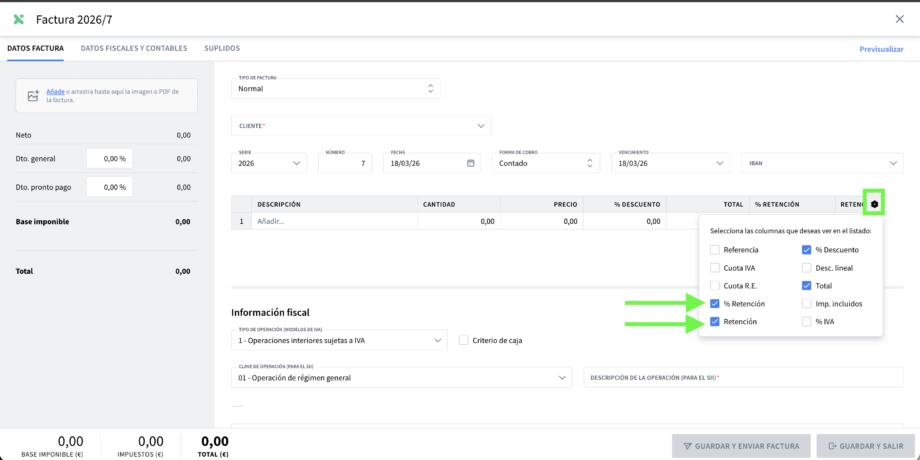Viewport: 920px width, 460px height.
Task: Expand the IBAN dropdown
Action: coord(893,163)
